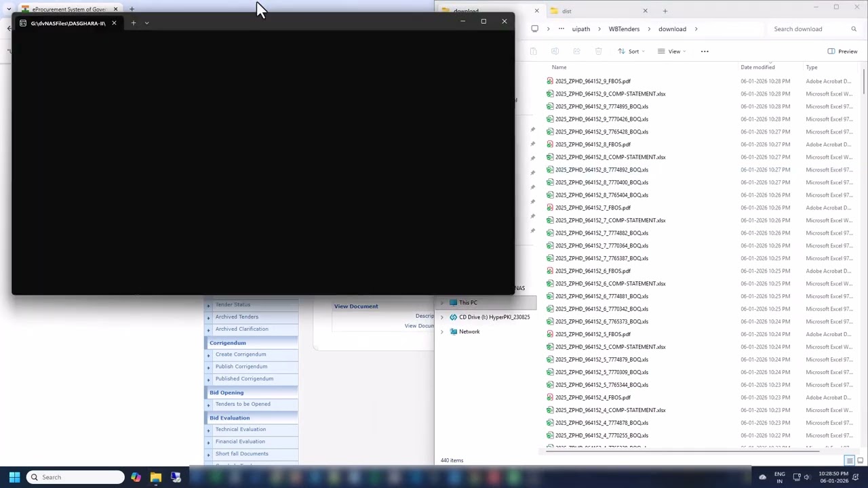Click Excel icon of 2025_ZPHD_964152_5_7765344_BOQ.xls
This screenshot has width=868, height=488.
[550, 385]
